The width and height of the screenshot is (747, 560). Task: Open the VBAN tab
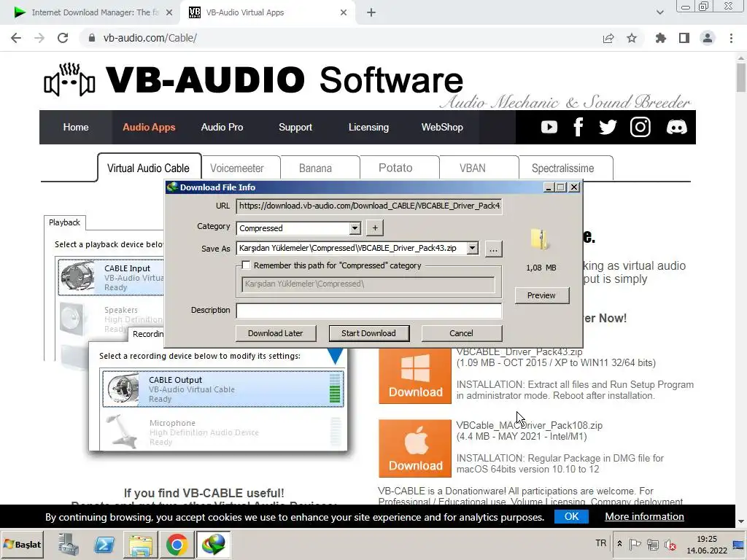tap(473, 168)
